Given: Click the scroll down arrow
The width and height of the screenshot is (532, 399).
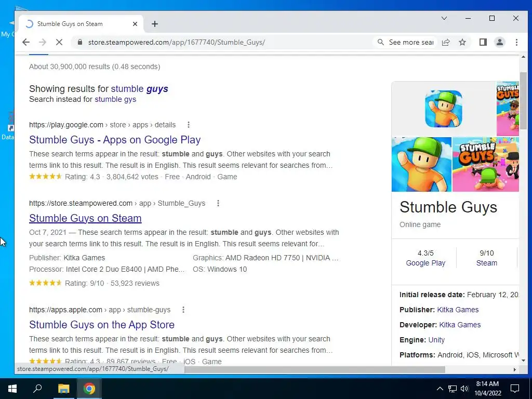Looking at the screenshot, I should click(x=523, y=361).
